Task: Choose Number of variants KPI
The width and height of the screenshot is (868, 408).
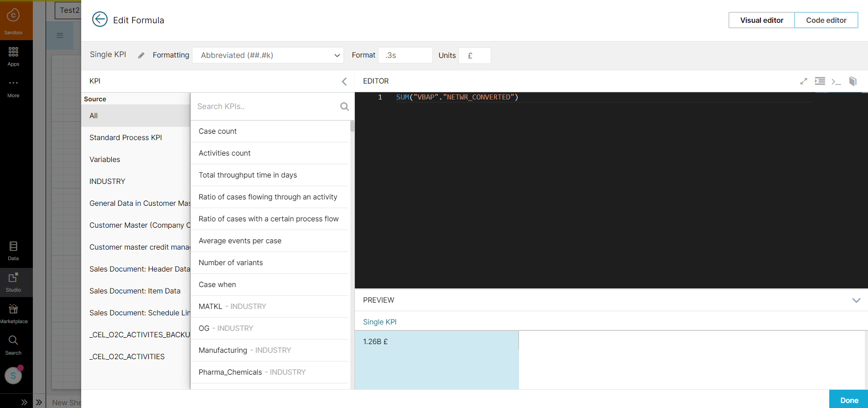Action: (x=270, y=262)
